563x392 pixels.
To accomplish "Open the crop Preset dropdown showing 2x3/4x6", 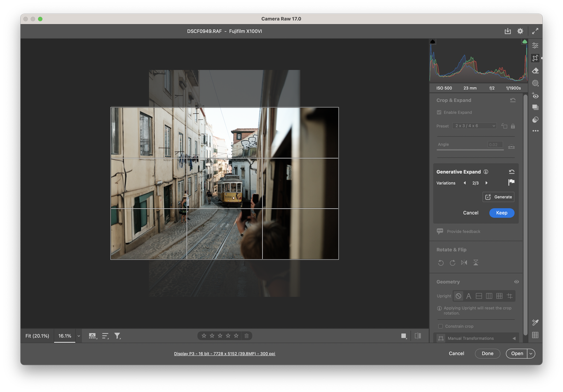I will point(474,126).
